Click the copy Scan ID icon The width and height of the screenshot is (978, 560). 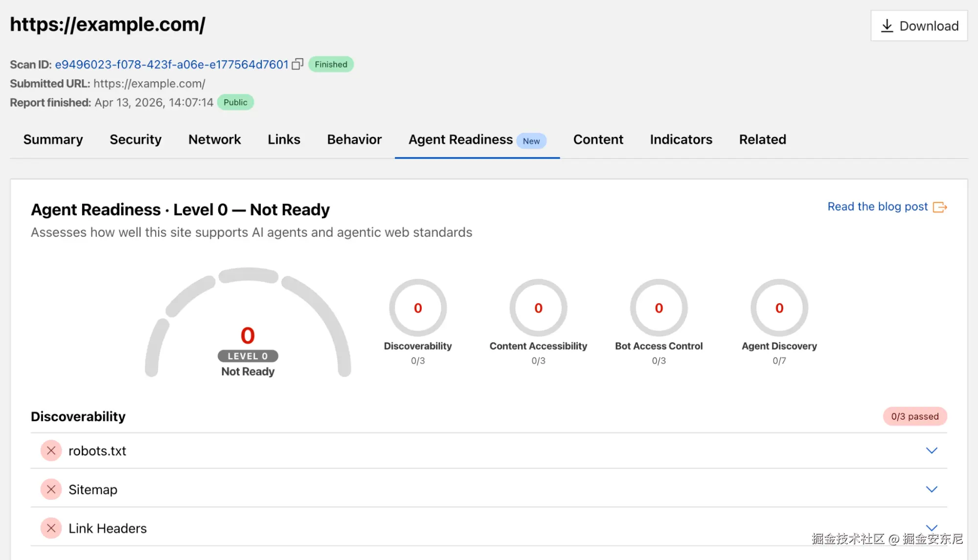point(297,64)
